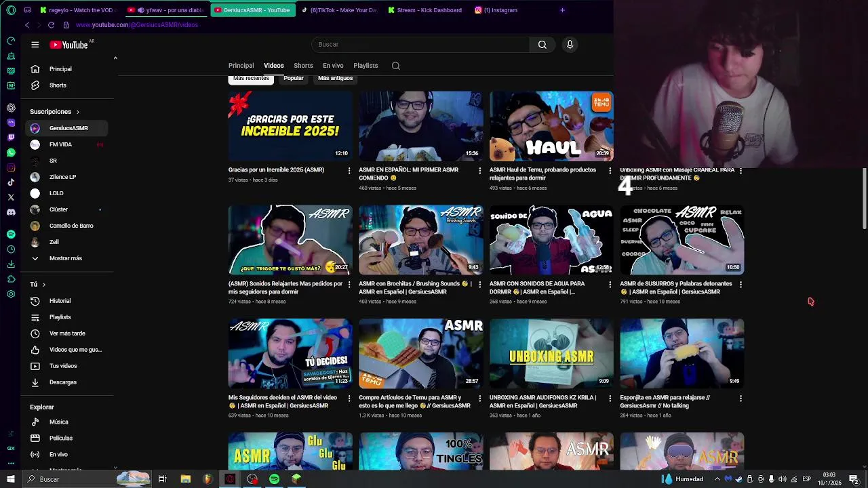Play UNBOXING ASMR audífonos thumbnail

point(551,354)
